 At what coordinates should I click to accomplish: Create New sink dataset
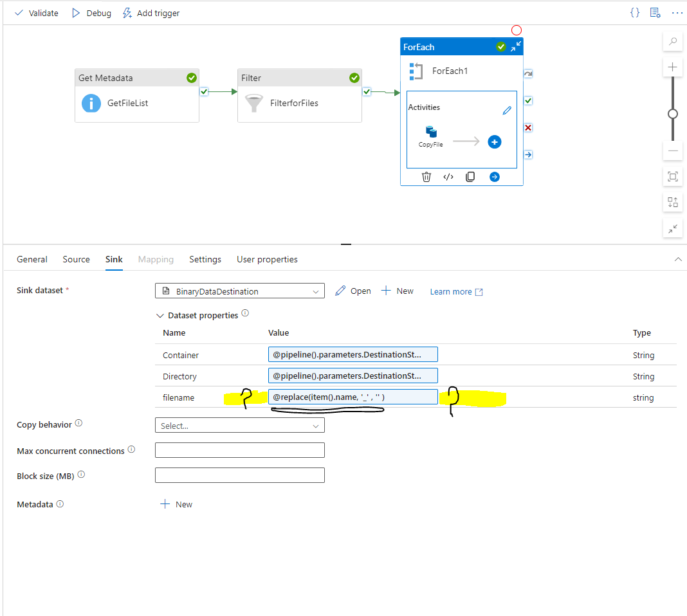398,291
